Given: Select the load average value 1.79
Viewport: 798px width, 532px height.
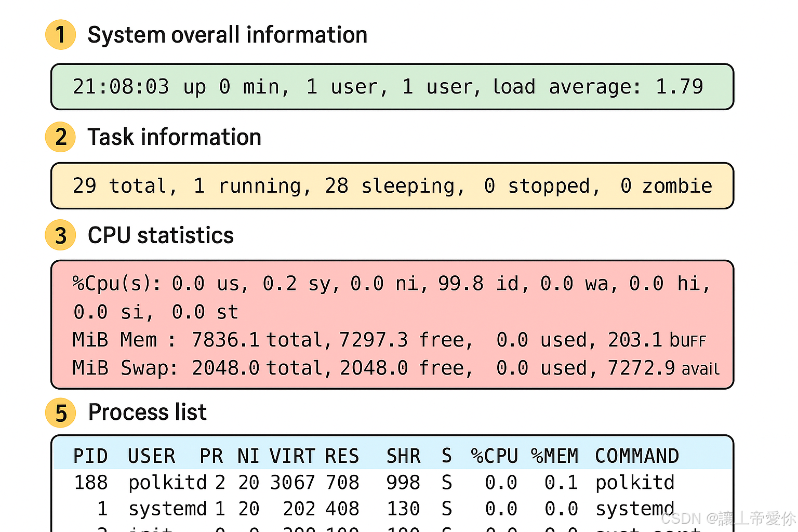Looking at the screenshot, I should point(680,87).
